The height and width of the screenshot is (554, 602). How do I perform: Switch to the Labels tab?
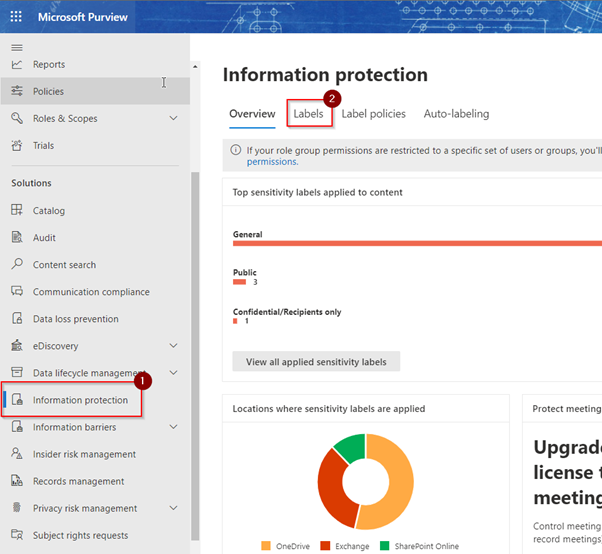pos(308,114)
